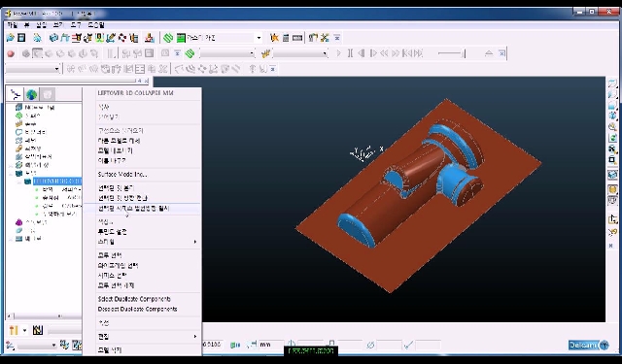Click the ruler measure icon on main toolbar

[297, 38]
